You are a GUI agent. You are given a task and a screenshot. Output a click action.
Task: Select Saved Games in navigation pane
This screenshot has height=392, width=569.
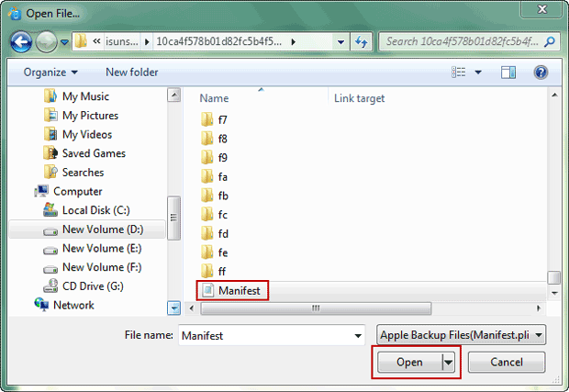[94, 153]
